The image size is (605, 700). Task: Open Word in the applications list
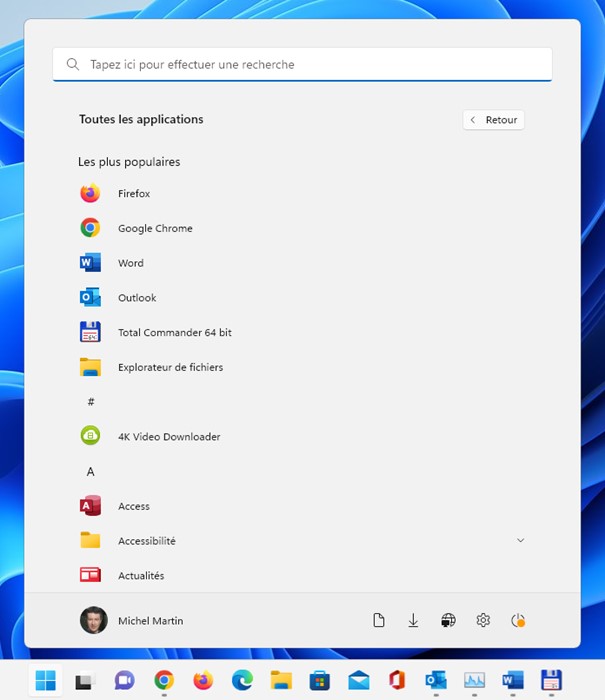[x=130, y=263]
